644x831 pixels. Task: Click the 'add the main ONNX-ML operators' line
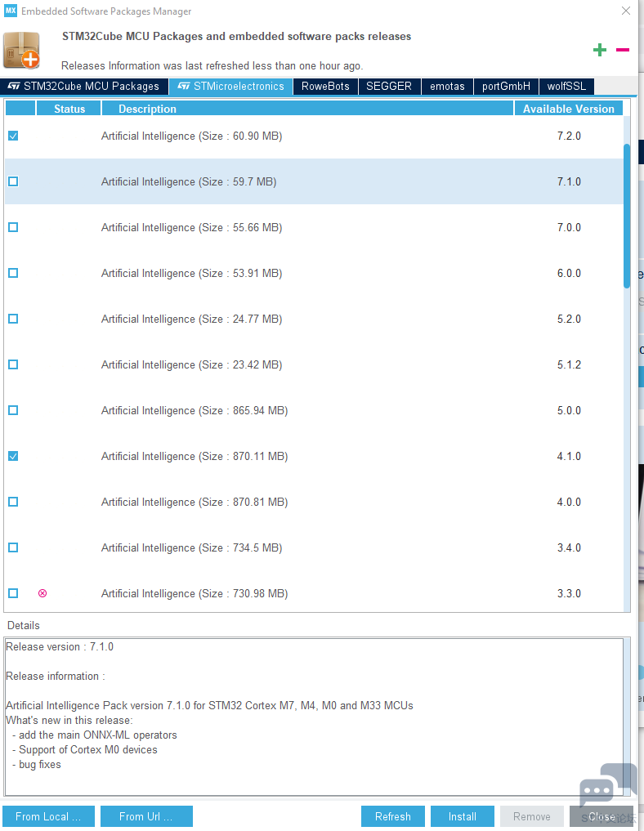click(94, 735)
